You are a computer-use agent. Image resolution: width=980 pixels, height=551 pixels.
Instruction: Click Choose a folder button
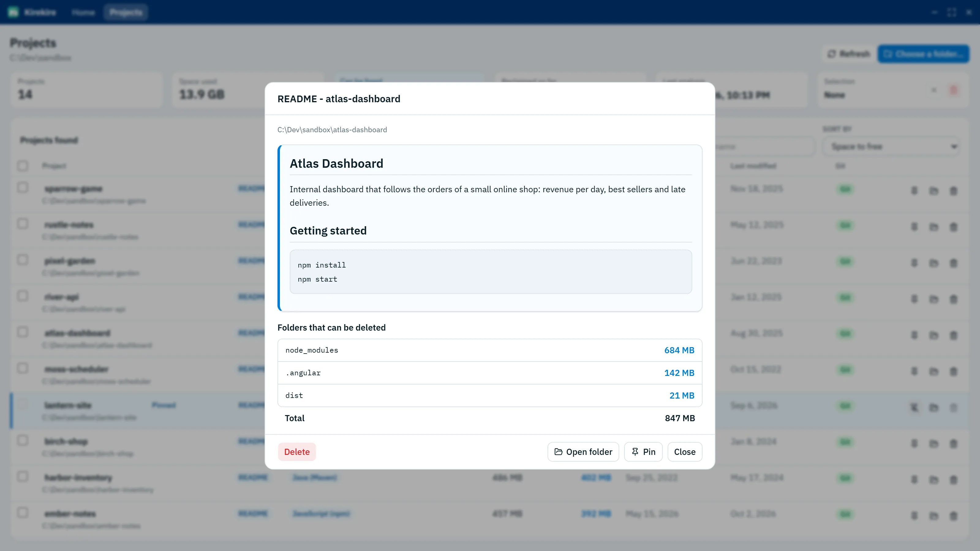coord(923,54)
